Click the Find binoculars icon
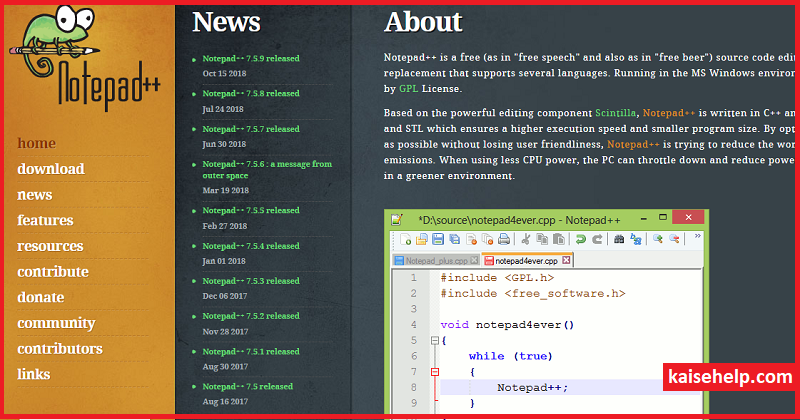The image size is (800, 420). point(619,239)
